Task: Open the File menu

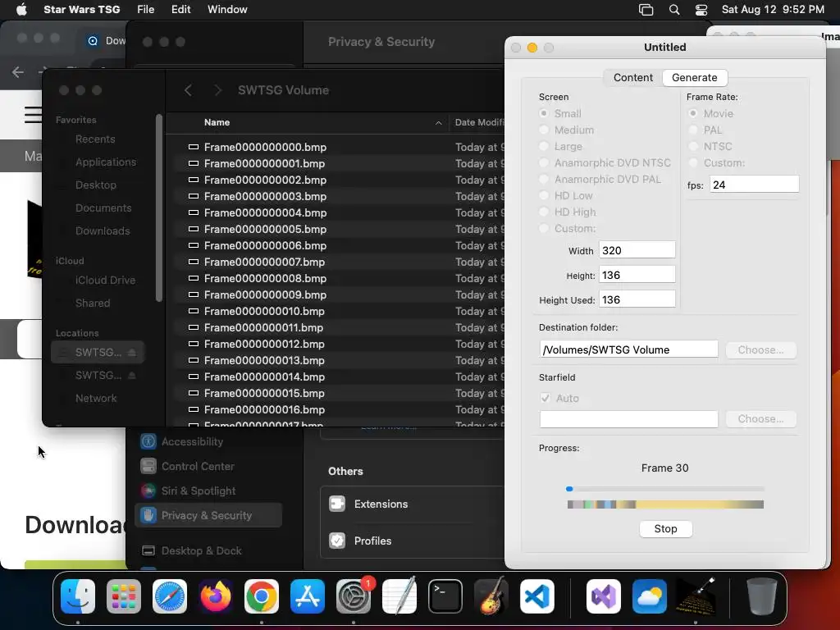Action: [146, 10]
